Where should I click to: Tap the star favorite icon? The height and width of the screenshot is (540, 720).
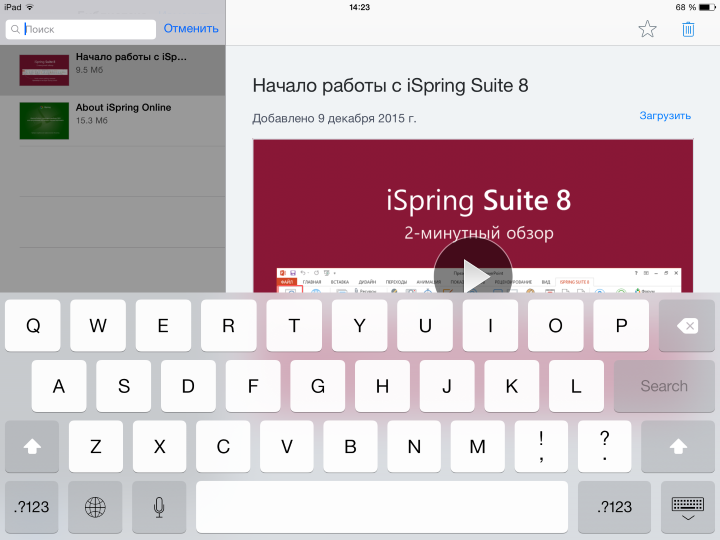coord(647,29)
